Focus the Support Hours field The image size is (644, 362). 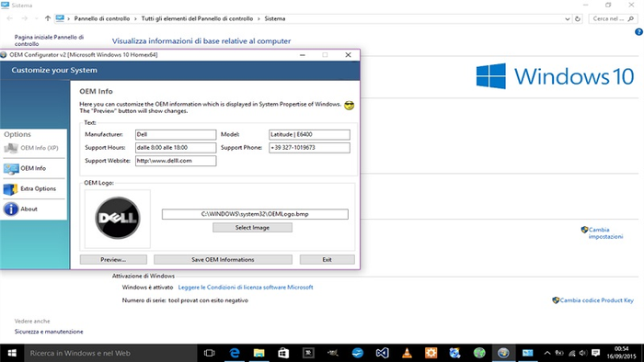click(176, 148)
